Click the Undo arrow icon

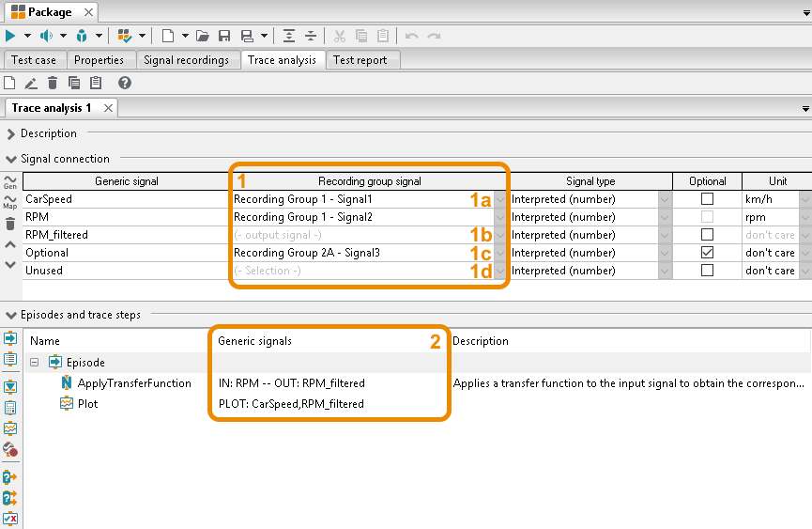click(x=412, y=36)
